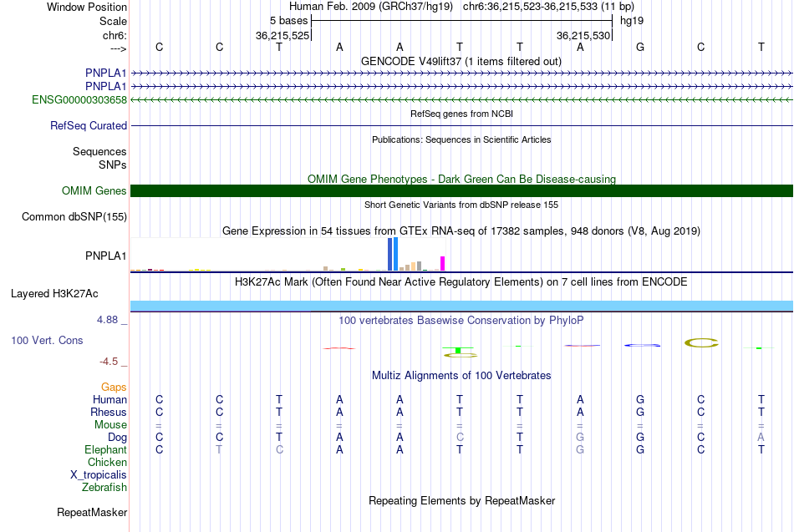This screenshot has height=532, width=794.
Task: Click the Common dbSNP(155) label
Action: [74, 216]
